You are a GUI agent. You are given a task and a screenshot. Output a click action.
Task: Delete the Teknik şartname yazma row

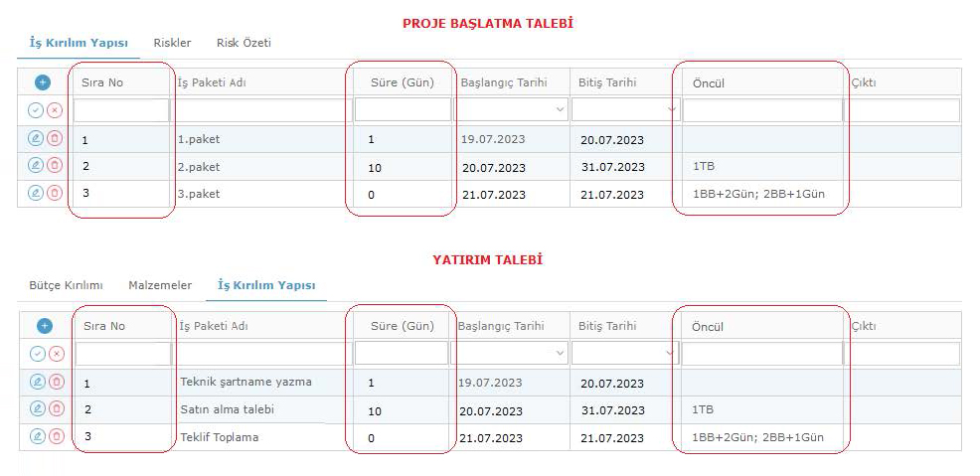click(x=56, y=382)
